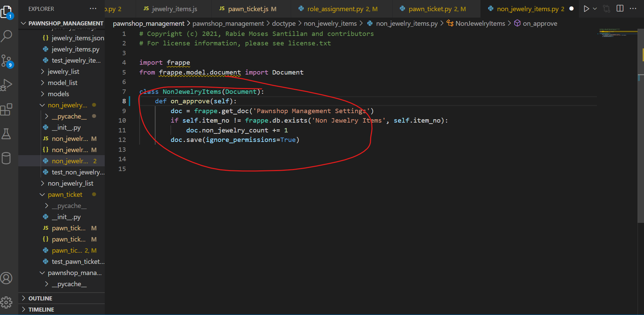The image size is (644, 315).
Task: Collapse pawn_ticket folder
Action: point(62,194)
